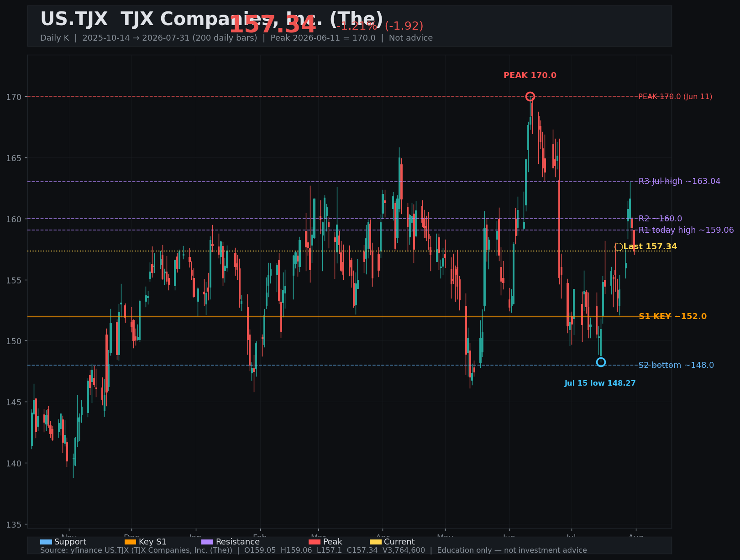Screen dimensions: 740x560
Task: Click the blue Support legend swatch
Action: point(46,542)
